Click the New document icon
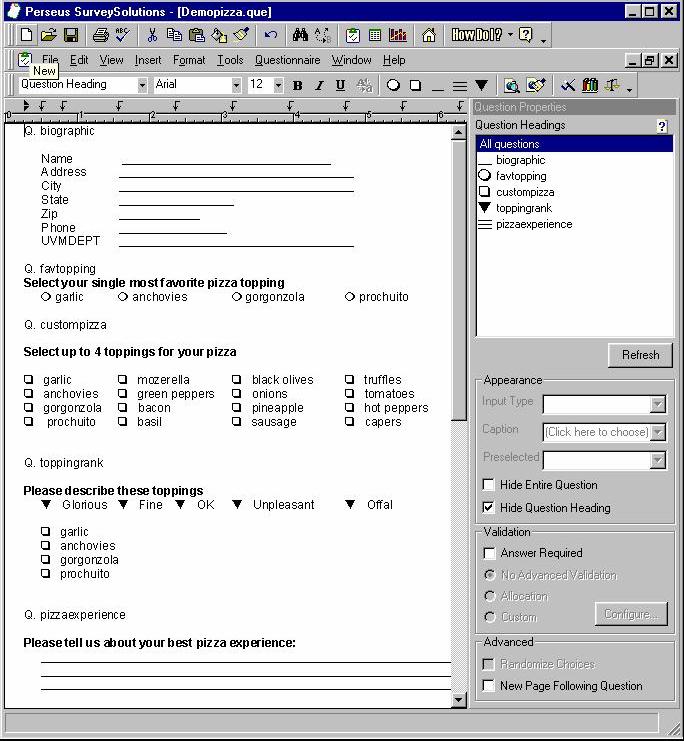The width and height of the screenshot is (684, 741). (27, 35)
